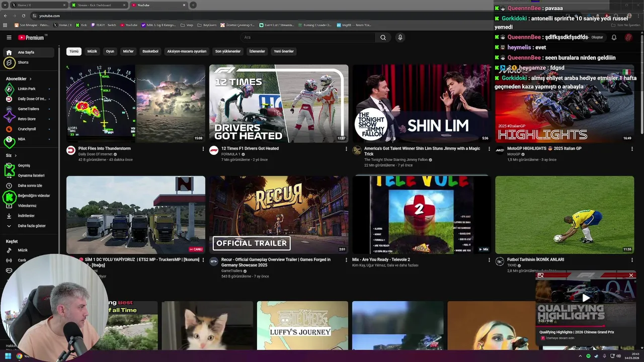This screenshot has height=362, width=644.
Task: Open options menu for Futbol Tarihinin İKONİK ANLARI
Action: pyautogui.click(x=632, y=260)
